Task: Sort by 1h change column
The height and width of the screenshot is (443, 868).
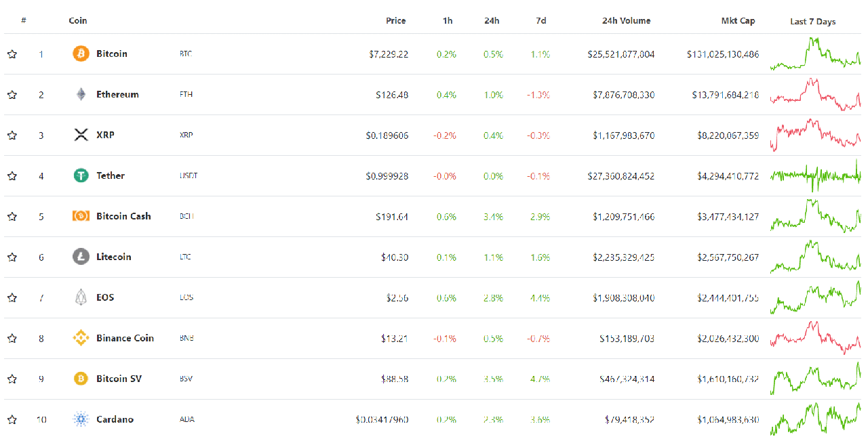Action: [448, 20]
